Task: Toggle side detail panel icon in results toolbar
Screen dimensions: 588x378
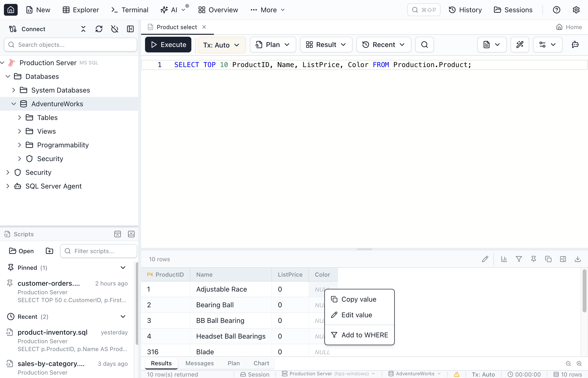Action: (563, 259)
